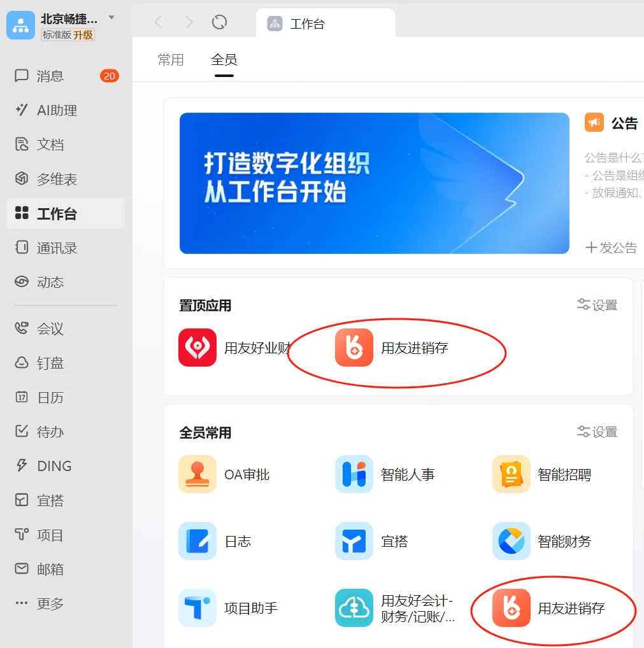Click the 公告 announcement megaphone icon
This screenshot has width=644, height=648.
594,122
